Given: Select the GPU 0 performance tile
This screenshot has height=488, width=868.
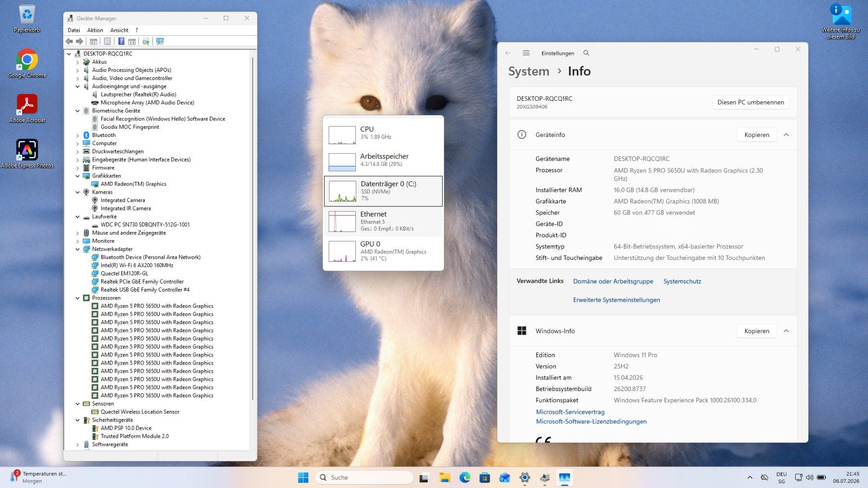Looking at the screenshot, I should (383, 251).
